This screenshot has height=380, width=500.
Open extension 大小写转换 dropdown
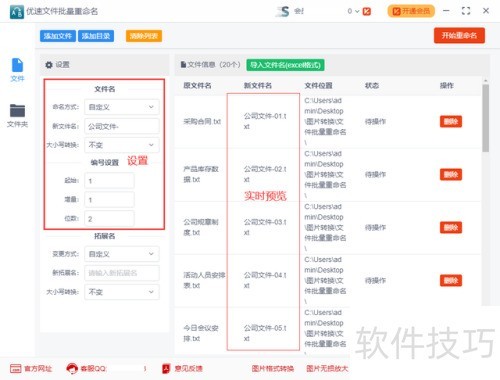[122, 292]
